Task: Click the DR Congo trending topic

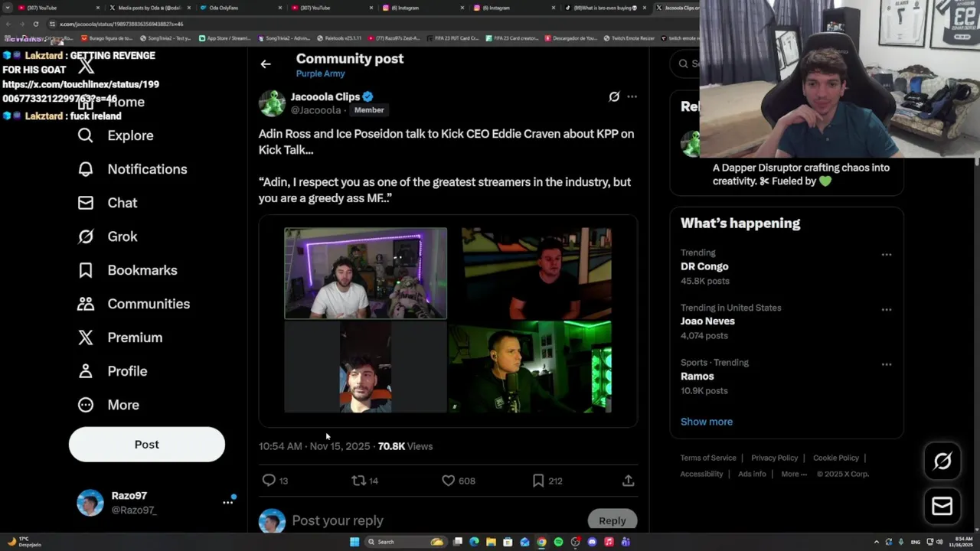Action: (704, 266)
